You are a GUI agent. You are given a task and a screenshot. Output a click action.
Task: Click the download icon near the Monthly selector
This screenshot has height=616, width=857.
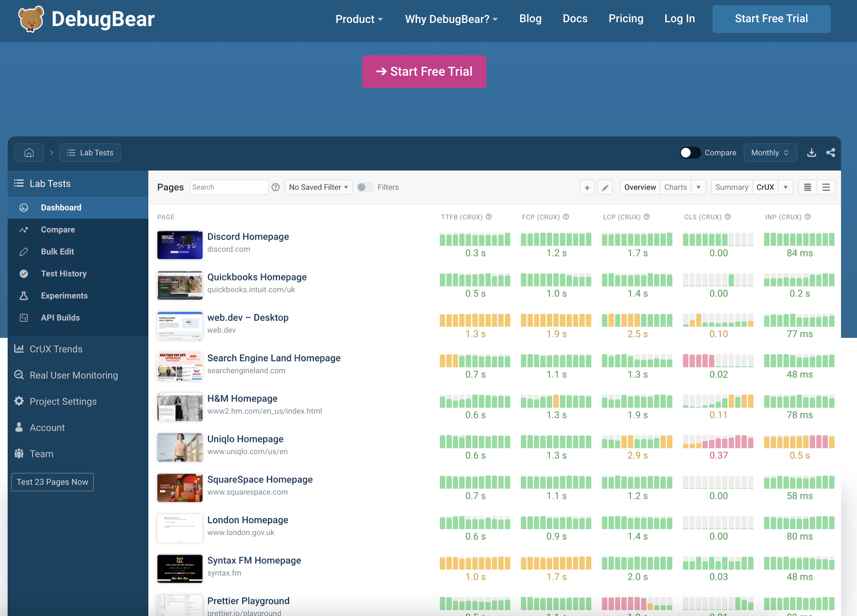coord(811,153)
